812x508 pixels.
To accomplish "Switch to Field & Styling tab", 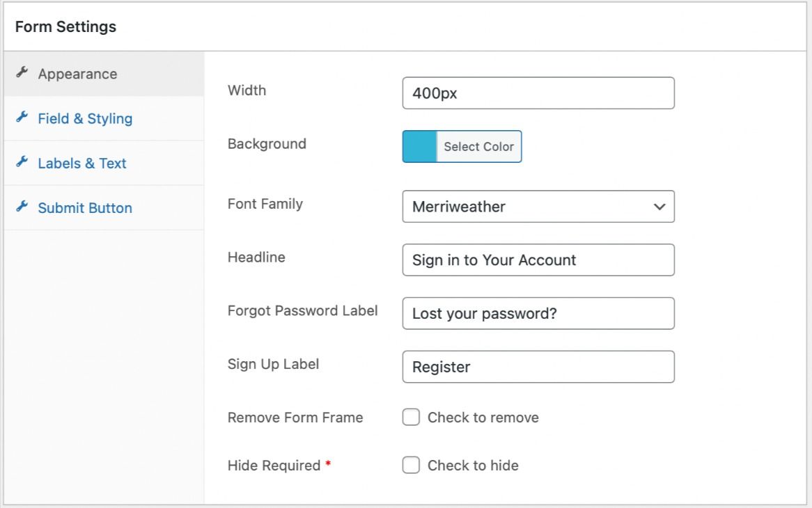I will (85, 118).
